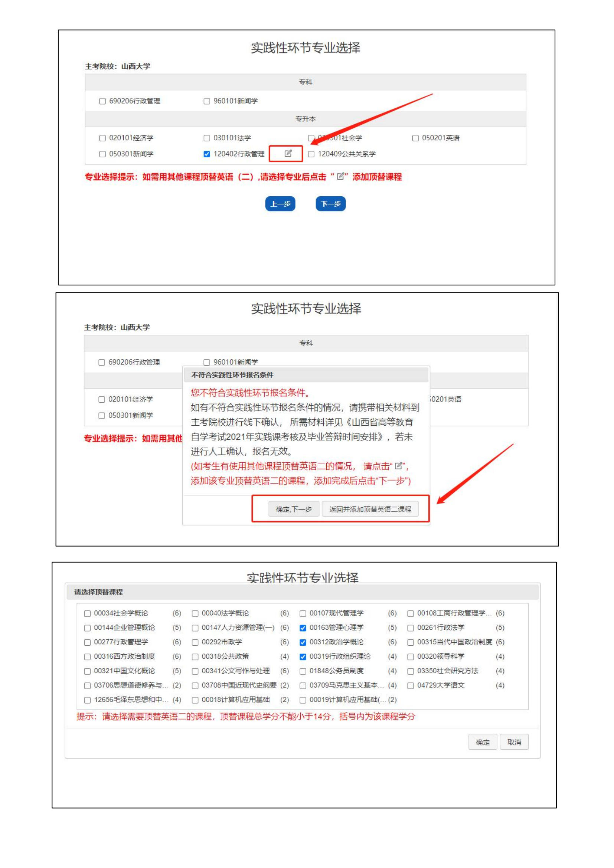
Task: Uncheck the 00319行政组织理论 course
Action: click(303, 657)
